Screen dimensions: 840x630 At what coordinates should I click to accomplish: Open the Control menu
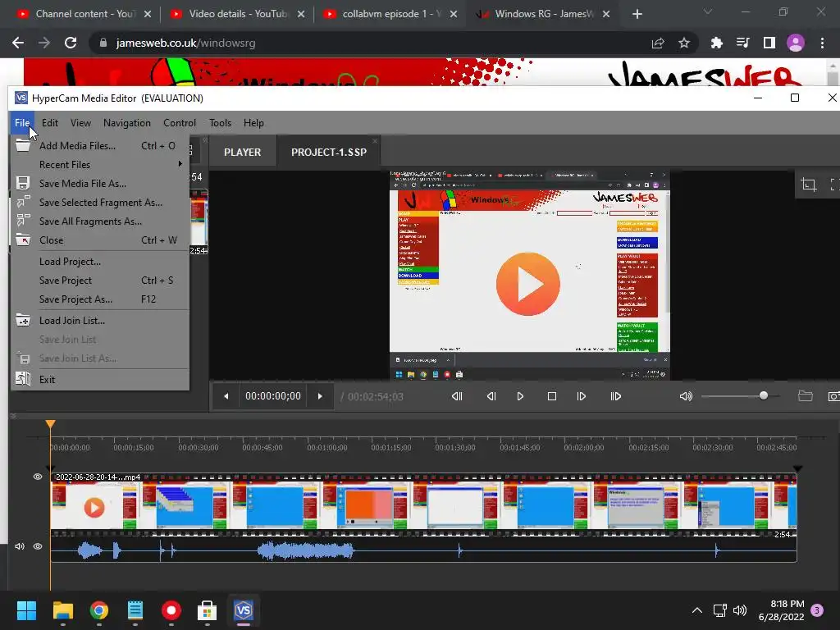coord(180,123)
